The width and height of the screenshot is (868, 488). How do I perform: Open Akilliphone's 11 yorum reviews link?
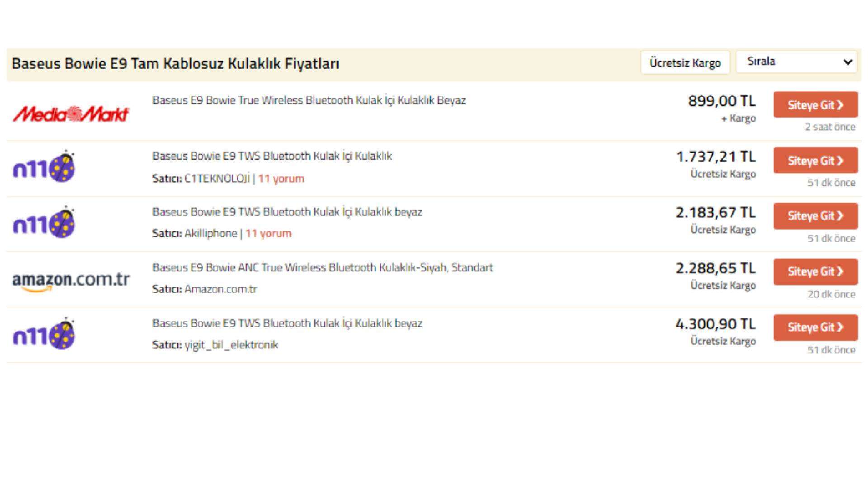[x=269, y=234]
